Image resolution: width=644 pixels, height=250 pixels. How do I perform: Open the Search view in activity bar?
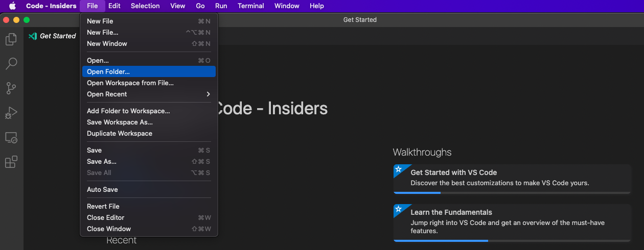pyautogui.click(x=11, y=64)
